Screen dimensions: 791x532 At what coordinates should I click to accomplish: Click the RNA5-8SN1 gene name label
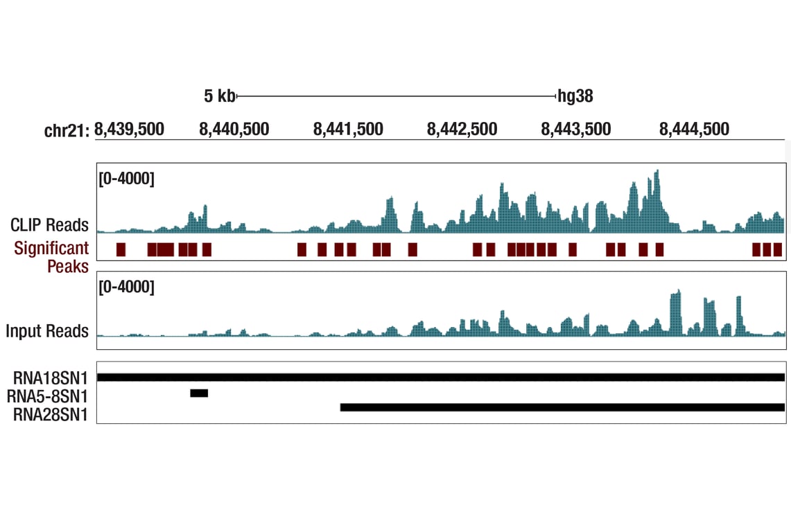point(47,396)
